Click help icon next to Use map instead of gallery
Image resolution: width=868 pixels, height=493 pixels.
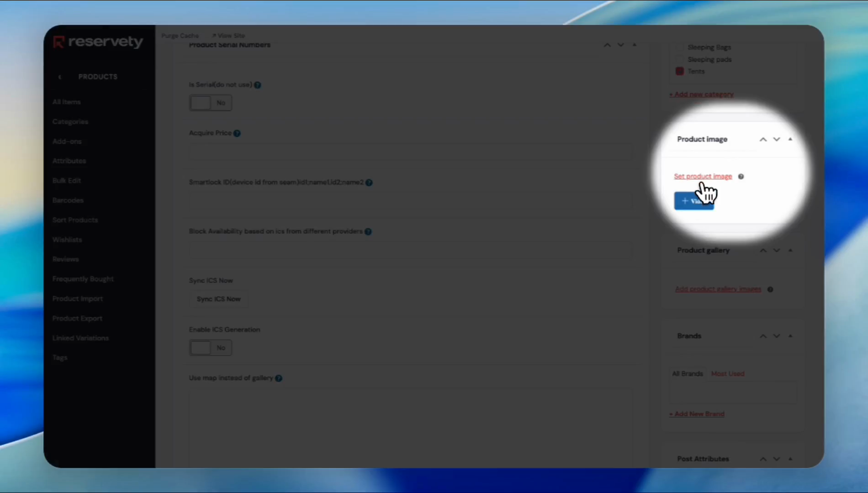pyautogui.click(x=279, y=378)
